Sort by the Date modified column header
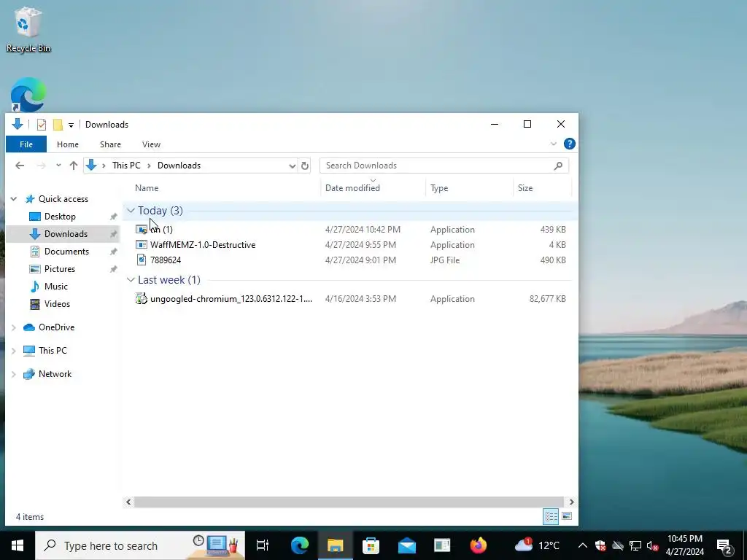747x560 pixels. (352, 188)
